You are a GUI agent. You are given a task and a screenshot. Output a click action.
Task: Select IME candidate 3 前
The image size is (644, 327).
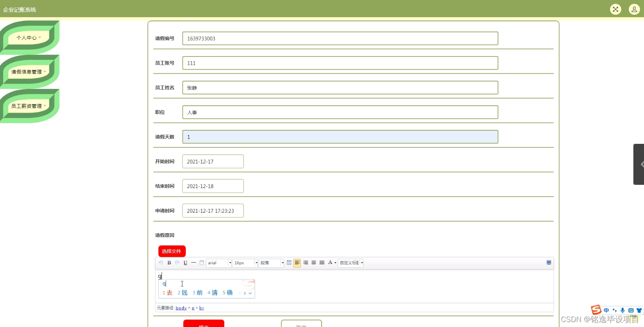click(198, 293)
